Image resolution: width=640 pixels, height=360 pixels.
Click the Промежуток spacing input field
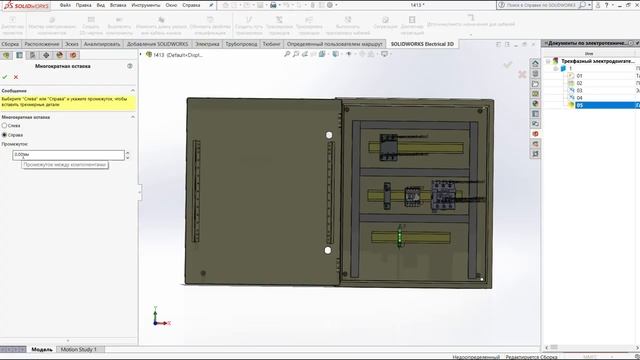click(68, 155)
